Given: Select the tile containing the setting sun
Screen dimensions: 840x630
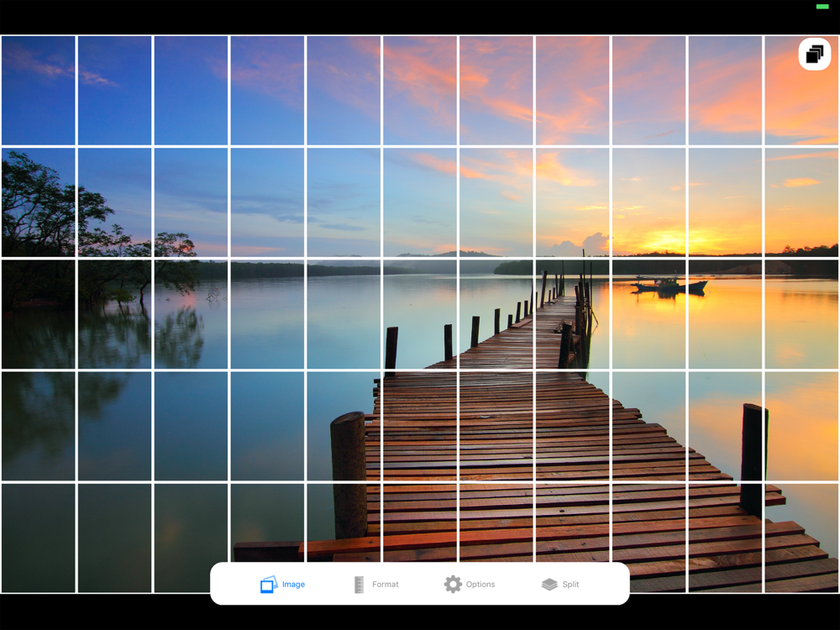Looking at the screenshot, I should [x=648, y=202].
